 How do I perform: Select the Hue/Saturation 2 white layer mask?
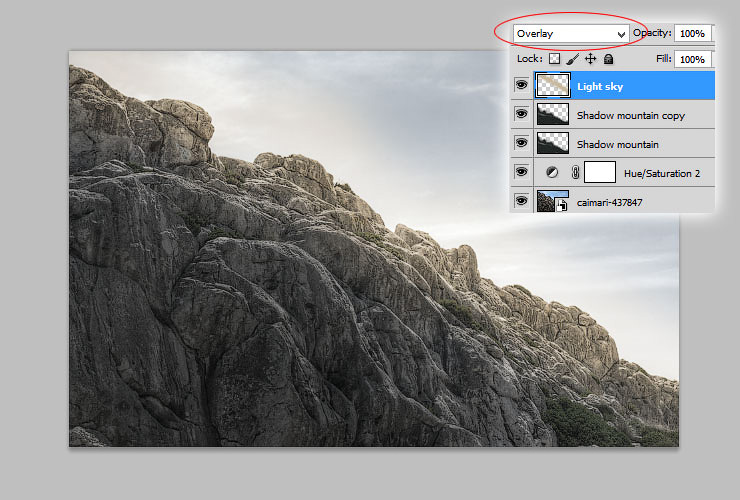click(600, 172)
